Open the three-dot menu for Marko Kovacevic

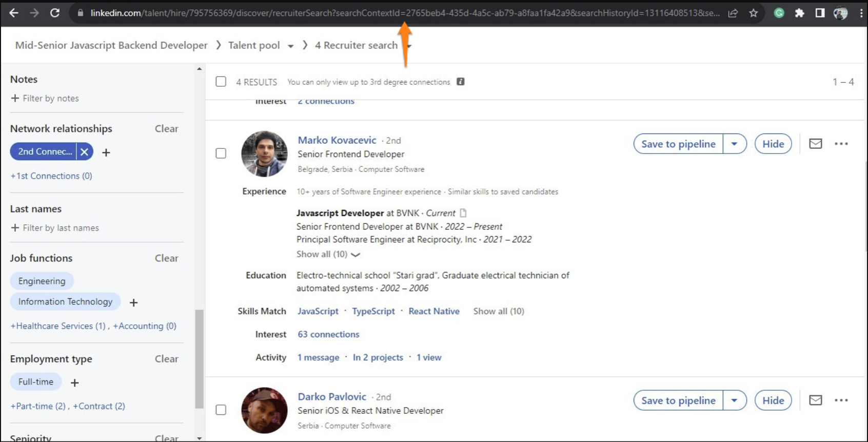pyautogui.click(x=841, y=144)
